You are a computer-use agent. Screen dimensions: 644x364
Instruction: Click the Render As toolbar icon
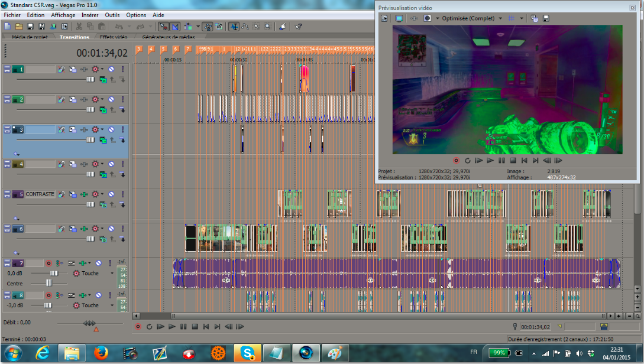click(x=53, y=26)
